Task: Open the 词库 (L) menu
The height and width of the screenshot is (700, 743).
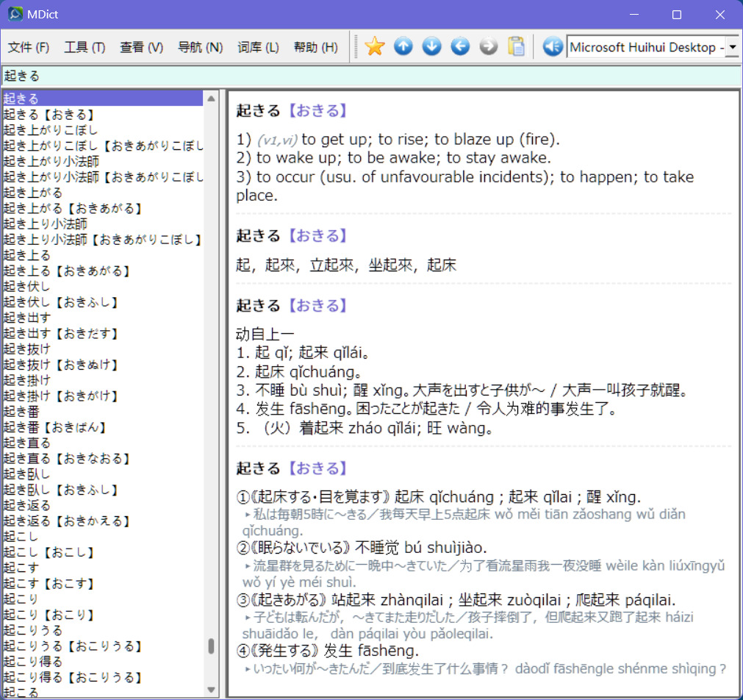Action: click(x=258, y=47)
